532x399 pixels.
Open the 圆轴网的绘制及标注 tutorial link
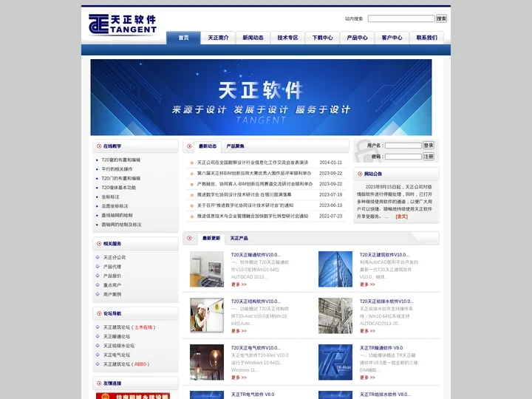[121, 225]
